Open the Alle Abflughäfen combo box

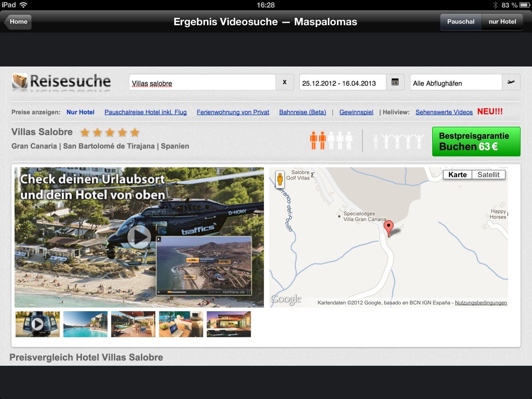[x=456, y=83]
